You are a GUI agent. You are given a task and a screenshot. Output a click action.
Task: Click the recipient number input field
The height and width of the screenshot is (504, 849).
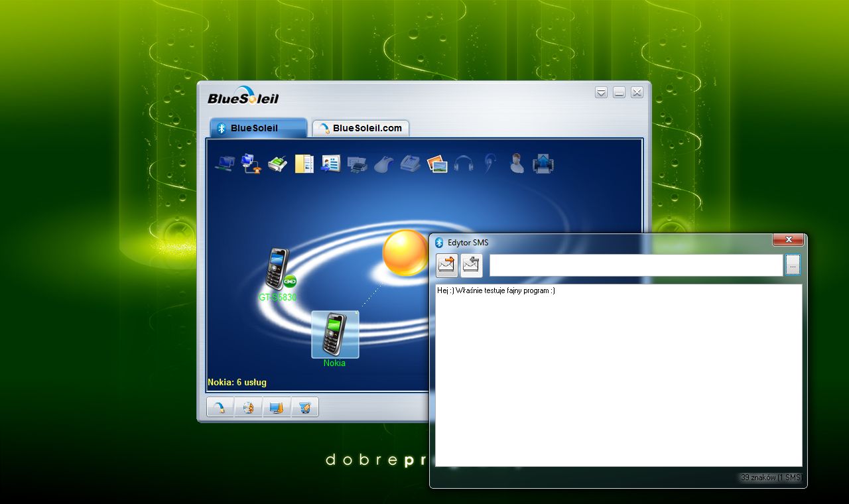pyautogui.click(x=636, y=265)
